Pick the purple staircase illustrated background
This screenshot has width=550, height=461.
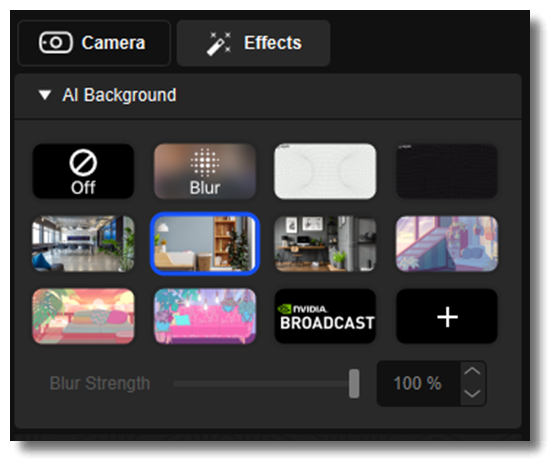click(447, 244)
